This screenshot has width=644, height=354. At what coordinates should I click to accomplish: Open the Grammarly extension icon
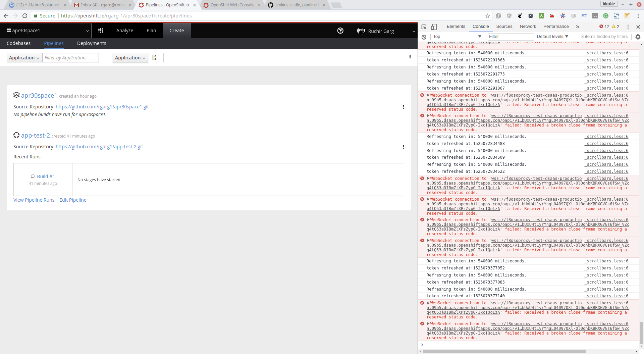pos(606,16)
